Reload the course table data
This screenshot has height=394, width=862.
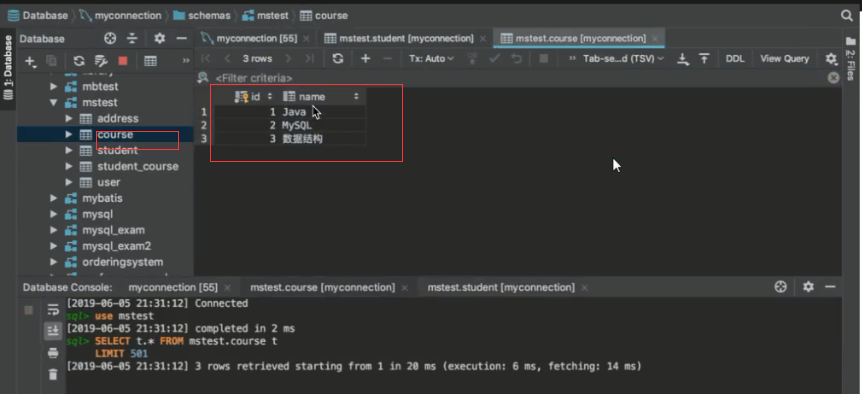338,58
